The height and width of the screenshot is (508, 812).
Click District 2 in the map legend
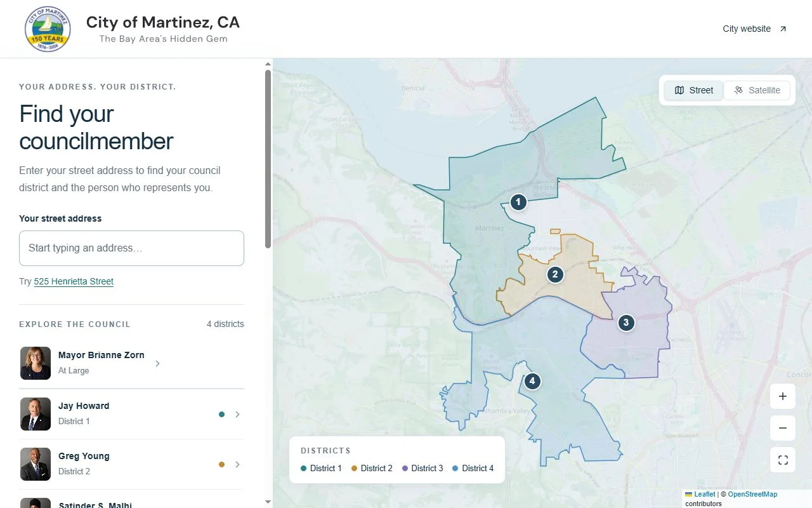372,468
